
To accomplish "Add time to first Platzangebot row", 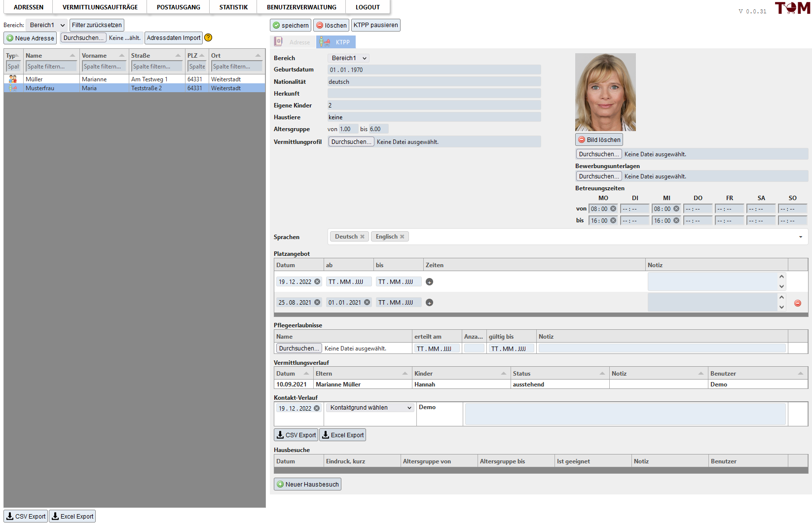I will (x=429, y=282).
